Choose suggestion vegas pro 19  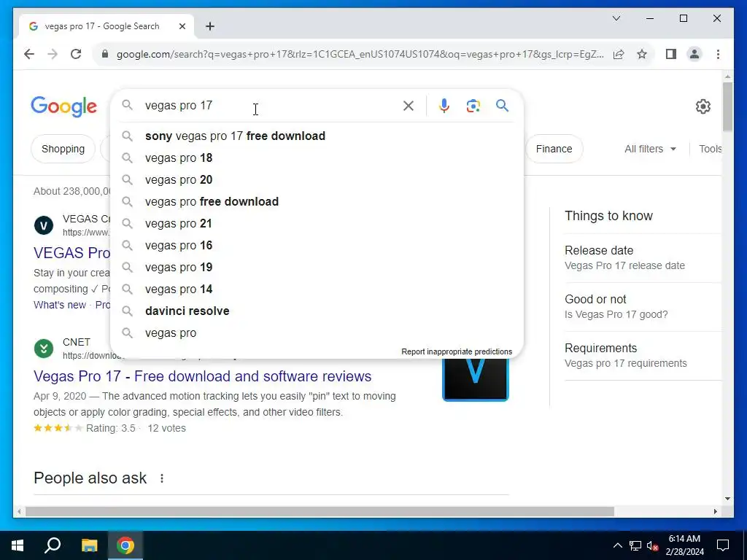pos(317,268)
